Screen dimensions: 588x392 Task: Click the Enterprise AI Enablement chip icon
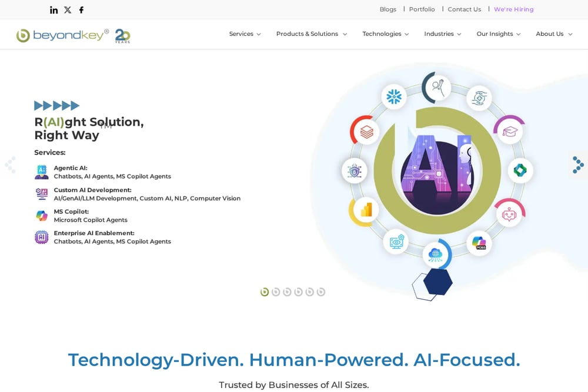42,237
